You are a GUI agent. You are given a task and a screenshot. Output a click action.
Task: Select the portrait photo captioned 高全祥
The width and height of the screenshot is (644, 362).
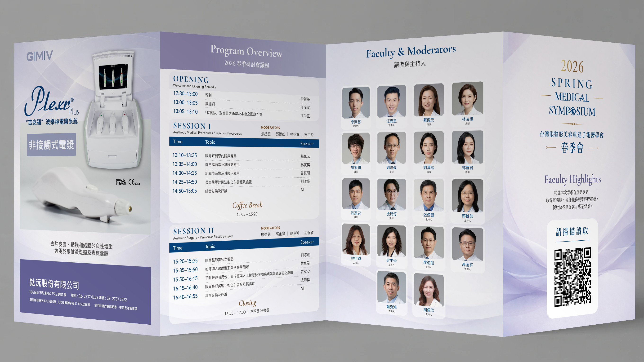click(468, 244)
